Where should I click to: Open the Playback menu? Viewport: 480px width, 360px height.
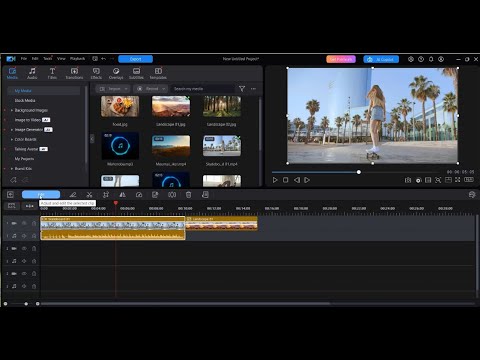[x=77, y=59]
